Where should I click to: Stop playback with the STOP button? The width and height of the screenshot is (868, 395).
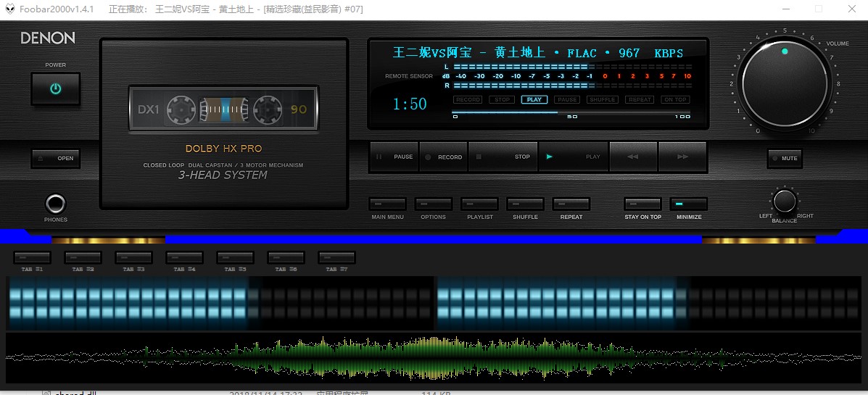[503, 157]
